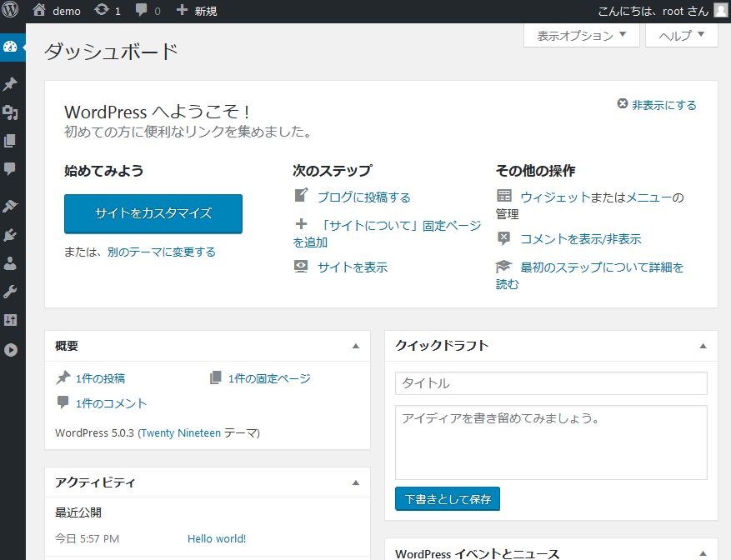Open the Twenty Nineteen theme link

(x=181, y=433)
